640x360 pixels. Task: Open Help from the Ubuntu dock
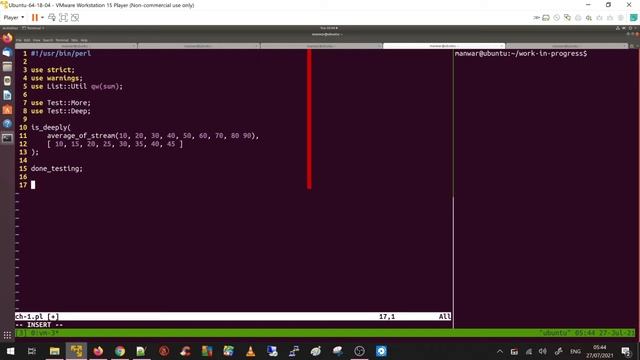point(7,124)
